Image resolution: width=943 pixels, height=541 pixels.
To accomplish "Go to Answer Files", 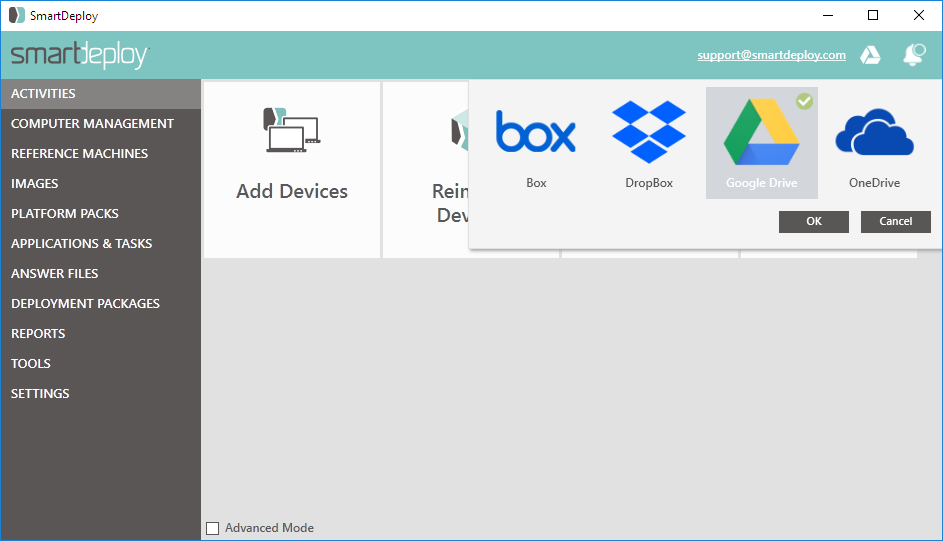I will tap(100, 274).
